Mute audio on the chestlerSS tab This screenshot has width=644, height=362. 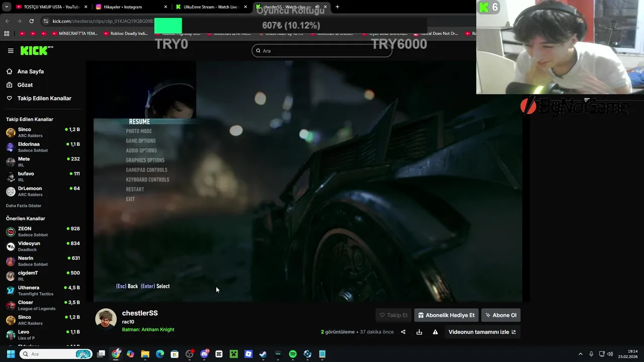317,7
